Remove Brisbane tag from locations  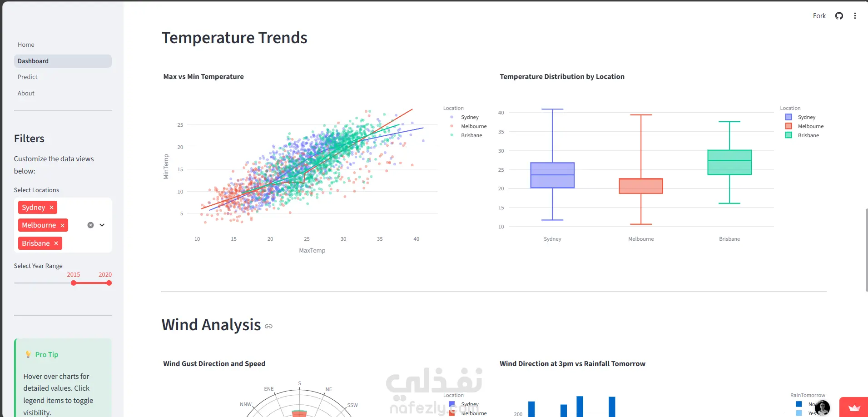(56, 243)
